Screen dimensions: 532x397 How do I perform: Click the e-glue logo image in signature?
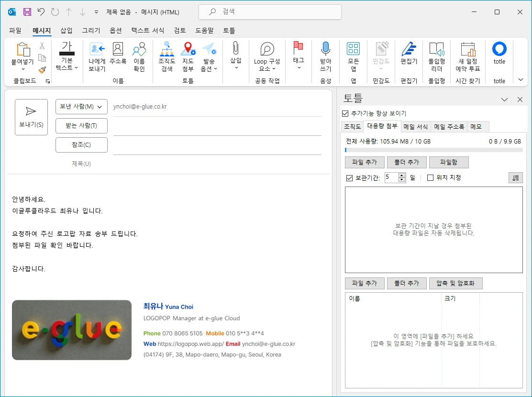[72, 330]
